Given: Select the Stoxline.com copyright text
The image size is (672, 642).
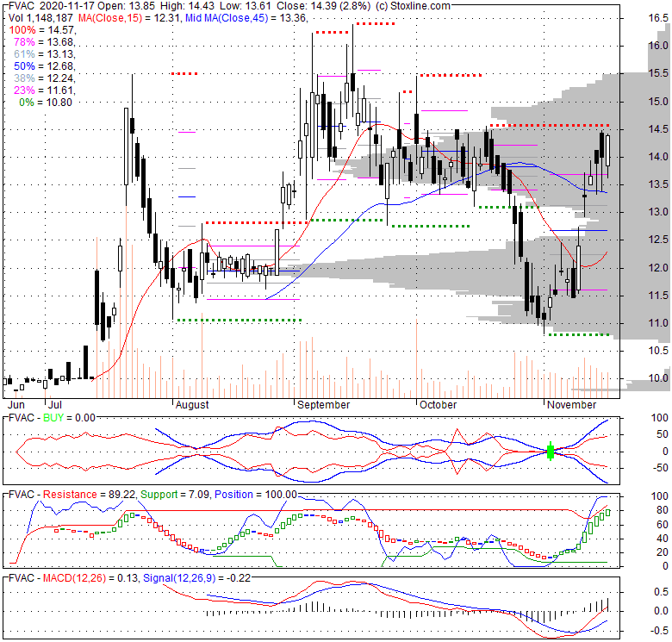Looking at the screenshot, I should click(x=413, y=6).
